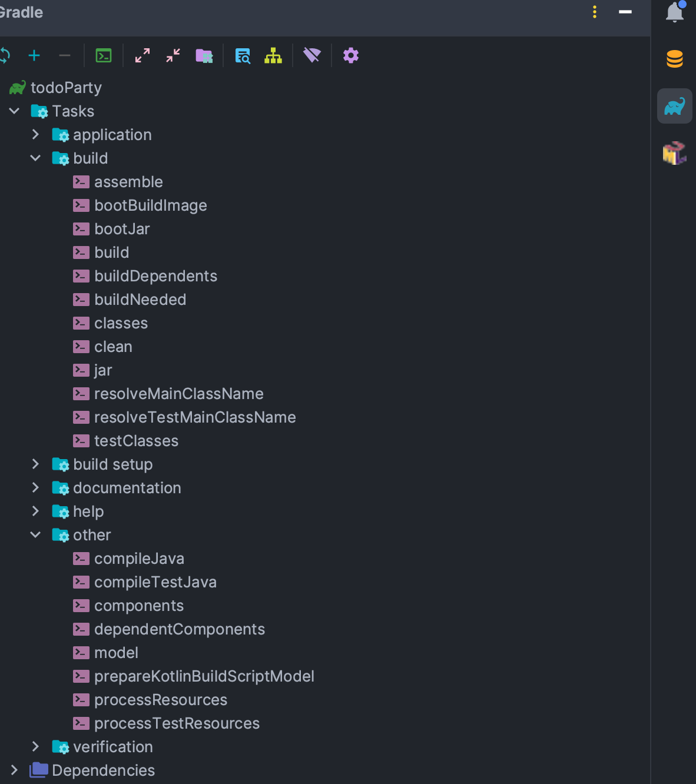Select the Gradle elephant sidebar icon

[x=675, y=106]
